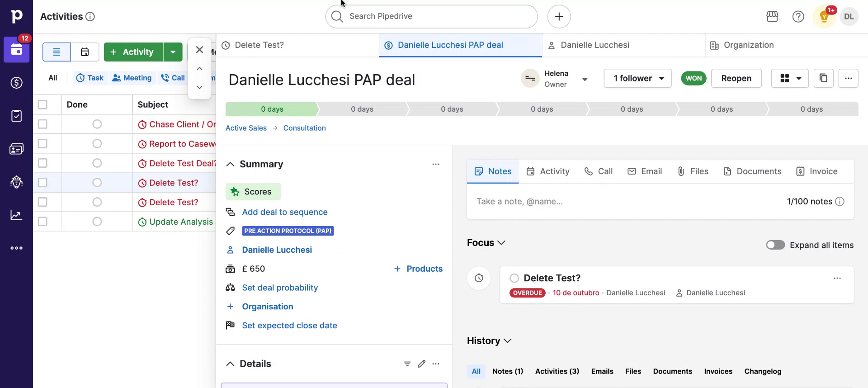Open Helena owner dropdown
The height and width of the screenshot is (388, 868).
pyautogui.click(x=584, y=79)
